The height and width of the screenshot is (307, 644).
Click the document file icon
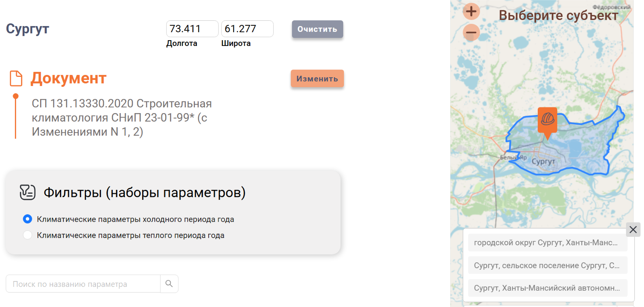pyautogui.click(x=16, y=78)
